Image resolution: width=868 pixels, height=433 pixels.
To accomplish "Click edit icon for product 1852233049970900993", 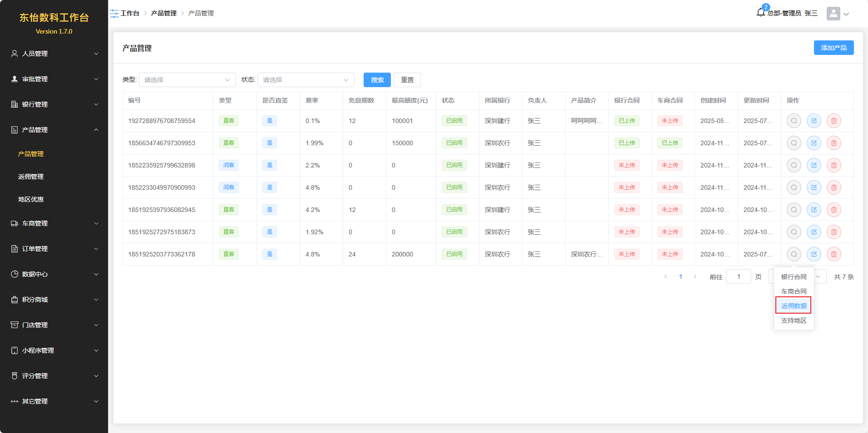I will tap(814, 187).
